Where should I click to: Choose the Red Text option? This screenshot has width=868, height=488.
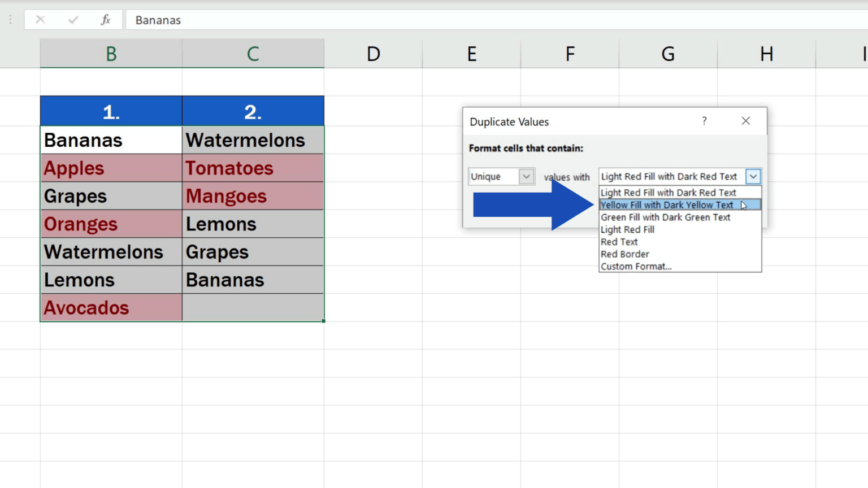(680, 242)
